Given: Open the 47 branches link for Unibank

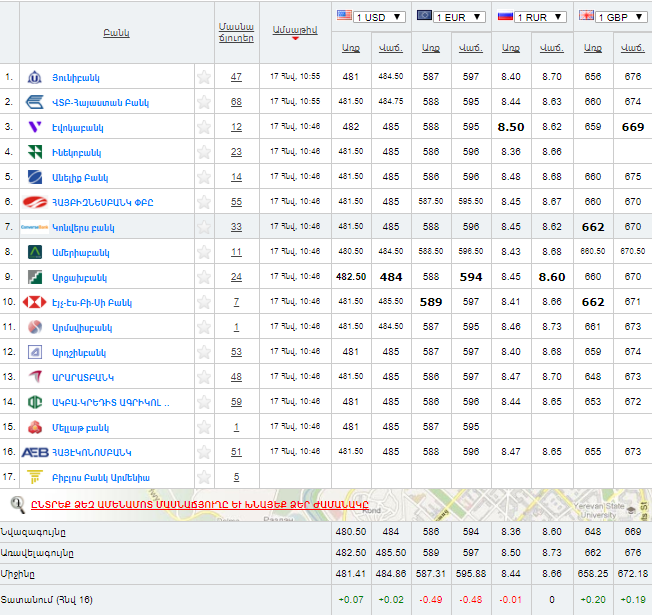Looking at the screenshot, I should pyautogui.click(x=236, y=77).
